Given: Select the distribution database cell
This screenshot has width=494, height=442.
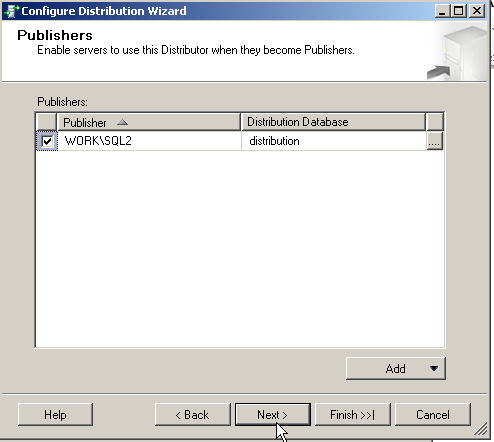Looking at the screenshot, I should 333,141.
